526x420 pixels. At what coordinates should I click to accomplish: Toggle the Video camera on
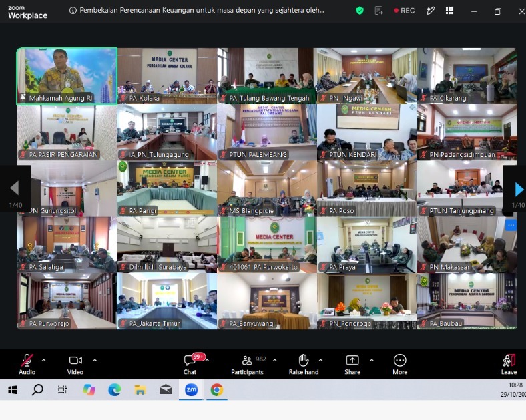tap(75, 365)
